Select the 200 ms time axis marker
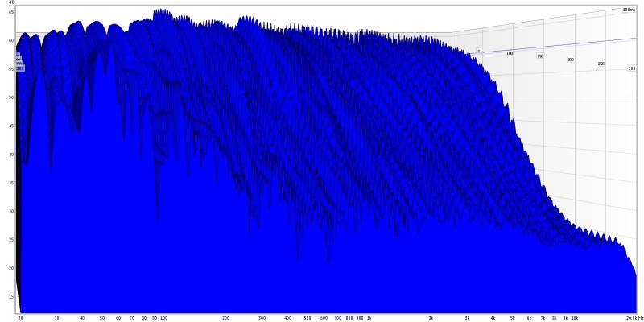644x322 pixels. 570,60
